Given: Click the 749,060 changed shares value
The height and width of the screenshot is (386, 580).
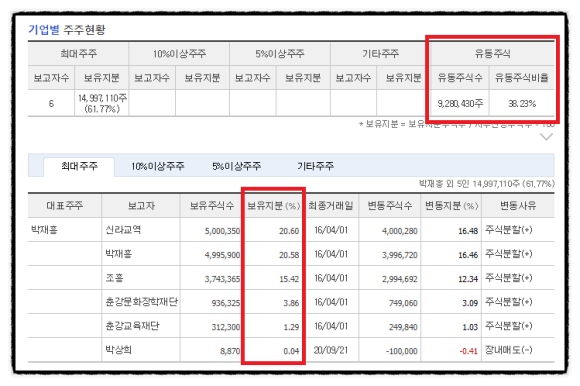Looking at the screenshot, I should pos(403,303).
